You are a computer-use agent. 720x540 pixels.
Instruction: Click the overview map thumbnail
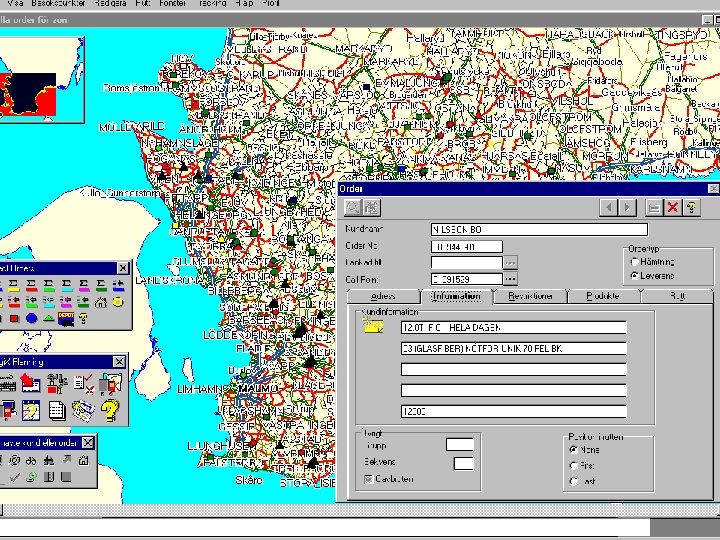click(41, 79)
